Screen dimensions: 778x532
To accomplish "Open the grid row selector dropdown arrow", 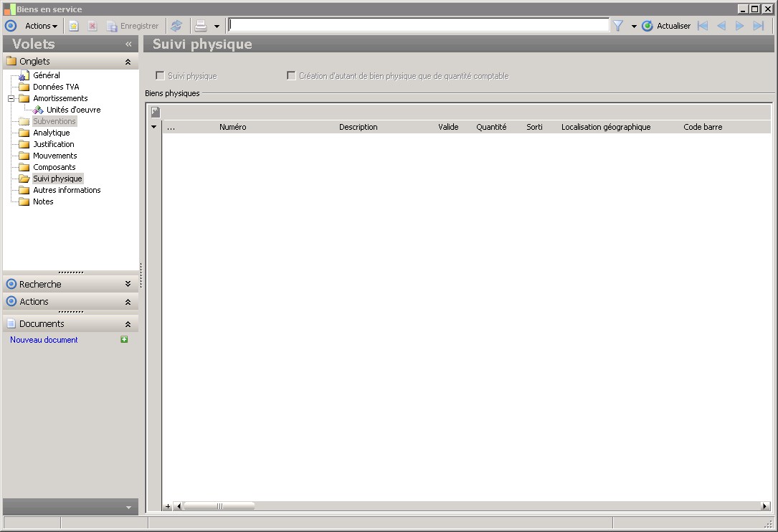I will tap(154, 127).
